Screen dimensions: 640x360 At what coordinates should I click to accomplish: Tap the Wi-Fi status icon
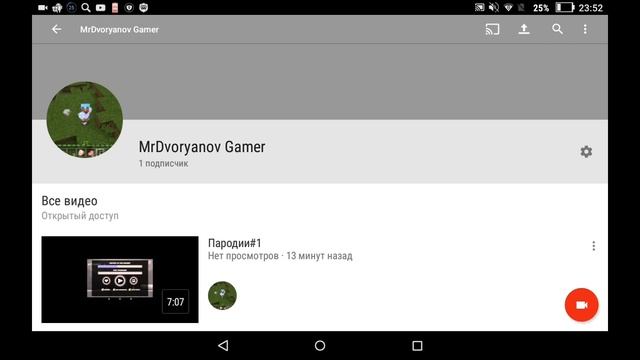coord(508,7)
